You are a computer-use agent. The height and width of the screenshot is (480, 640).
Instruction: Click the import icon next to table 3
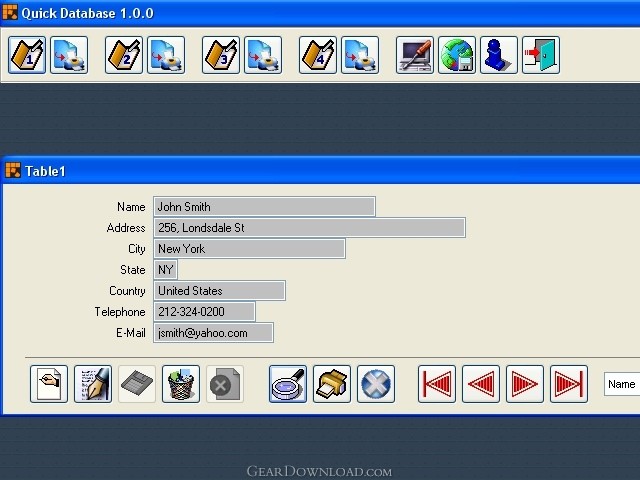pyautogui.click(x=263, y=55)
